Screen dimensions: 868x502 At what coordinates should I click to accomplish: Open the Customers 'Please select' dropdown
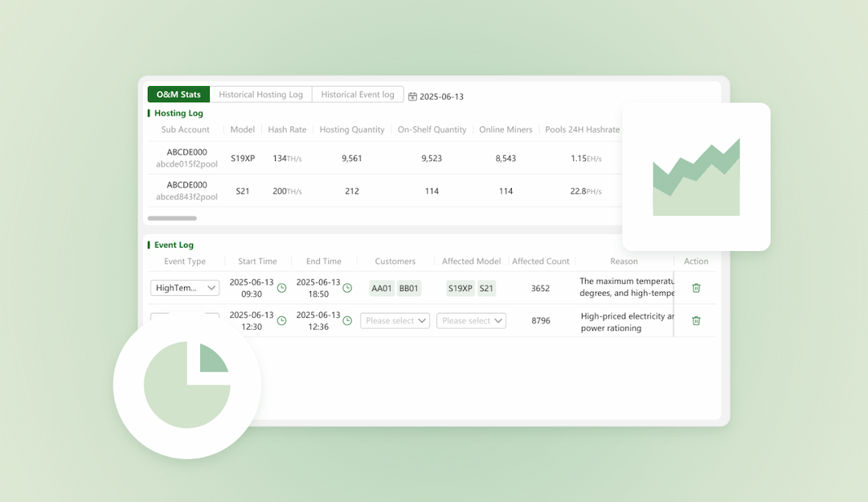point(395,320)
